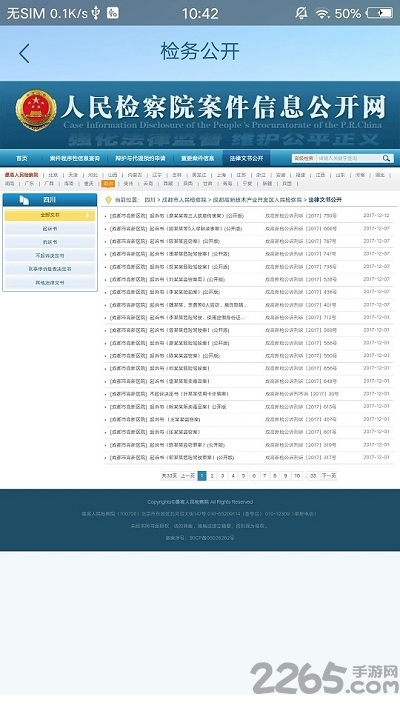Tap the back arrow beside 检务公开
This screenshot has height=711, width=400.
[x=24, y=53]
